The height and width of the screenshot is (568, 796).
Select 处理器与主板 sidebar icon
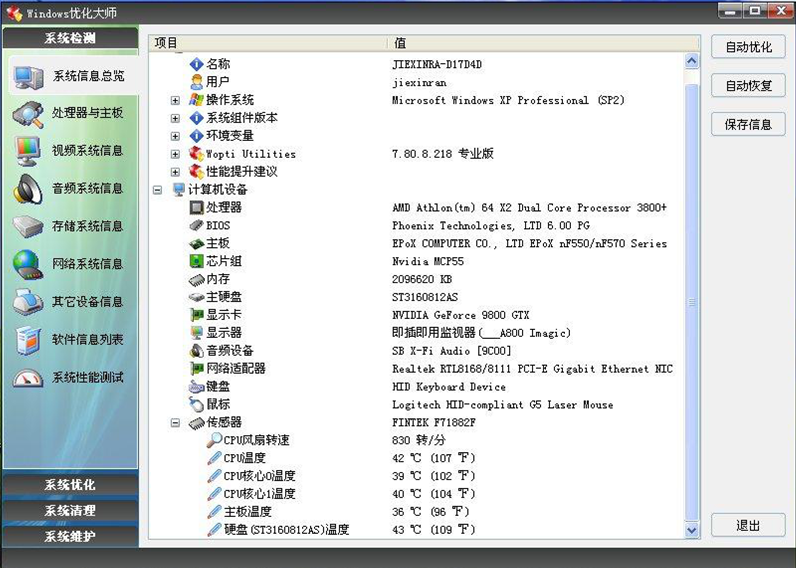(x=28, y=114)
